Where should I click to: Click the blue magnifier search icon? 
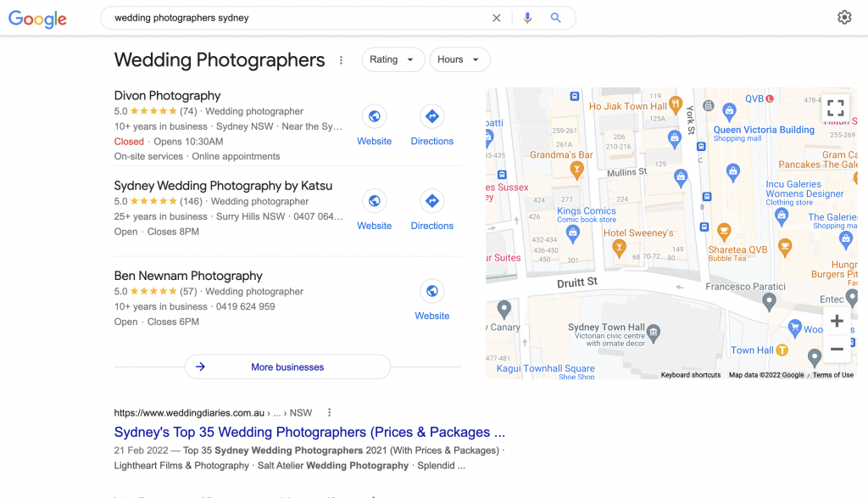[x=556, y=18]
